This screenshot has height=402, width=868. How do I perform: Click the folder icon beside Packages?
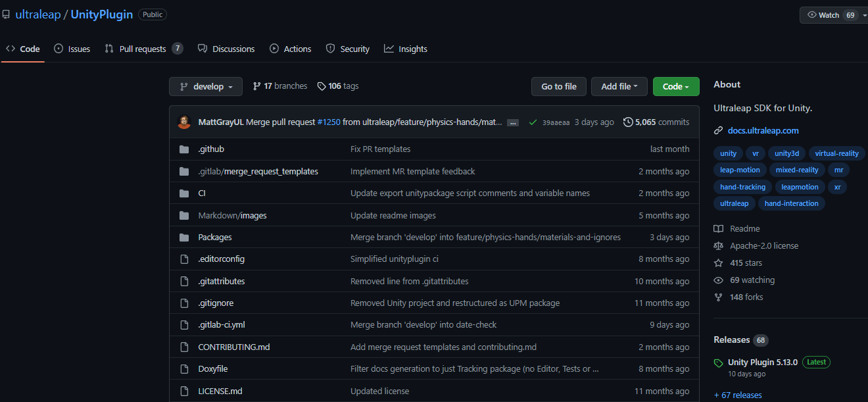[x=184, y=238]
